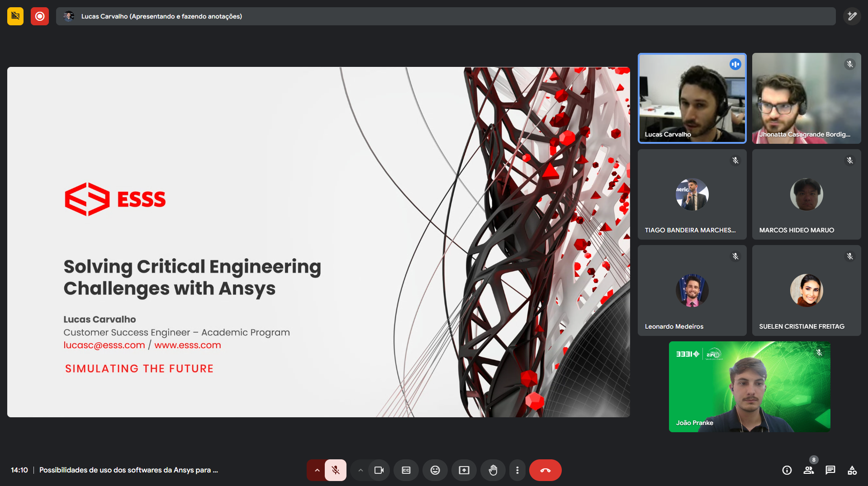Select Leonardo Medeiros participant tile
The width and height of the screenshot is (868, 486).
pyautogui.click(x=692, y=290)
